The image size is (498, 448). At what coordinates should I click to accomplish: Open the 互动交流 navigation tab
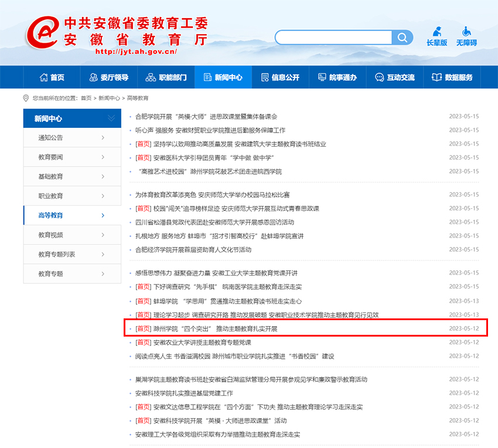tap(395, 77)
